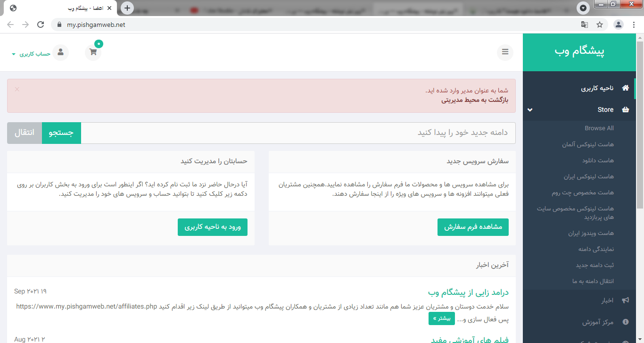The width and height of the screenshot is (644, 343).
Task: Click the Store basket icon in sidebar
Action: tap(626, 109)
